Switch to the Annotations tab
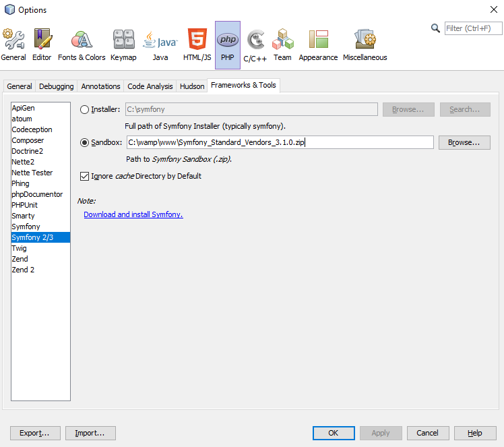504x447 pixels. (100, 86)
